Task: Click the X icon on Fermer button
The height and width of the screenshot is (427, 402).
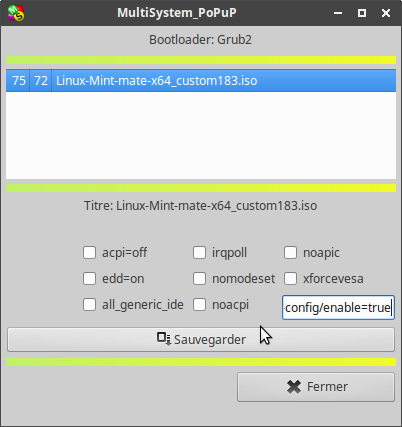Action: tap(294, 387)
